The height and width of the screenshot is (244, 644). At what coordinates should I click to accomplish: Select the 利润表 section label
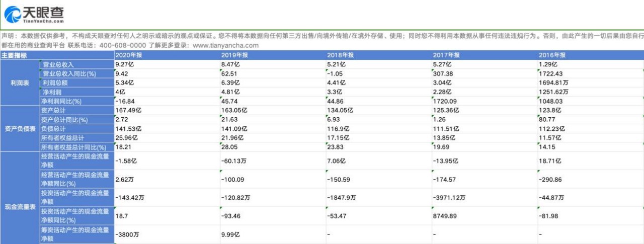[x=19, y=83]
